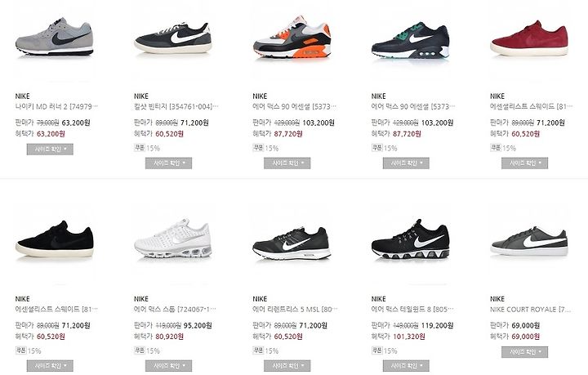Click the coupon badge under Air Max Tailwind 8

376,350
